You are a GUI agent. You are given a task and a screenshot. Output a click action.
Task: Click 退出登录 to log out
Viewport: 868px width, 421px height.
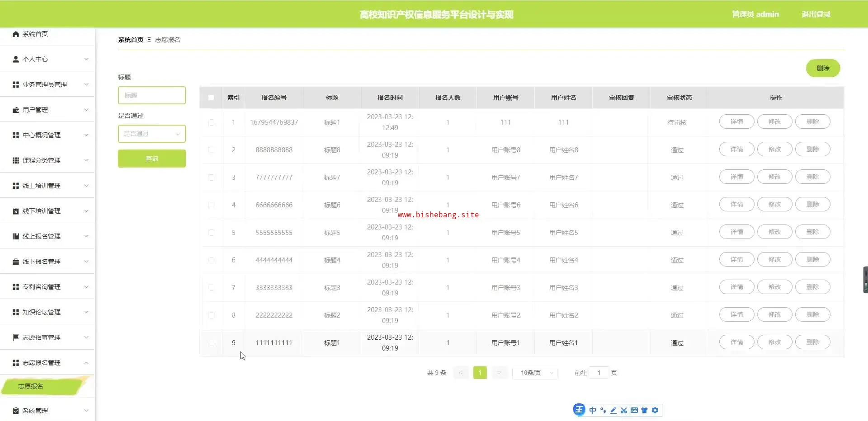(816, 14)
